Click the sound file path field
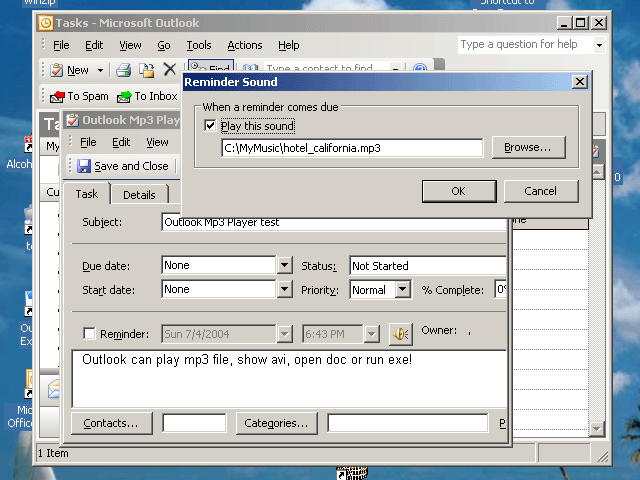The width and height of the screenshot is (640, 480). pos(352,148)
